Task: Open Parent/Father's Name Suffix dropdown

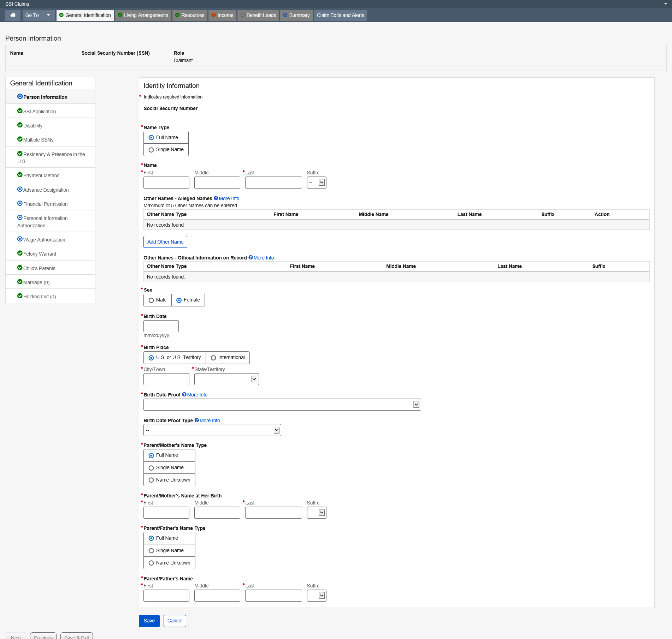Action: click(x=317, y=596)
